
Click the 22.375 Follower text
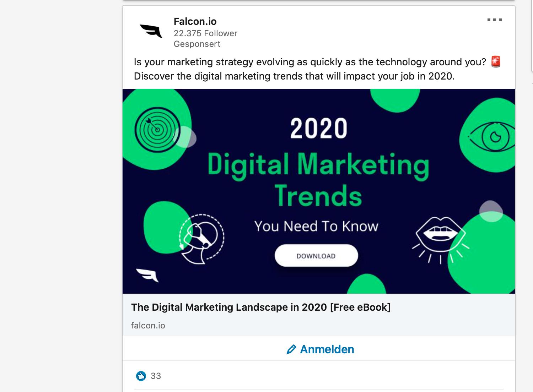pos(205,33)
